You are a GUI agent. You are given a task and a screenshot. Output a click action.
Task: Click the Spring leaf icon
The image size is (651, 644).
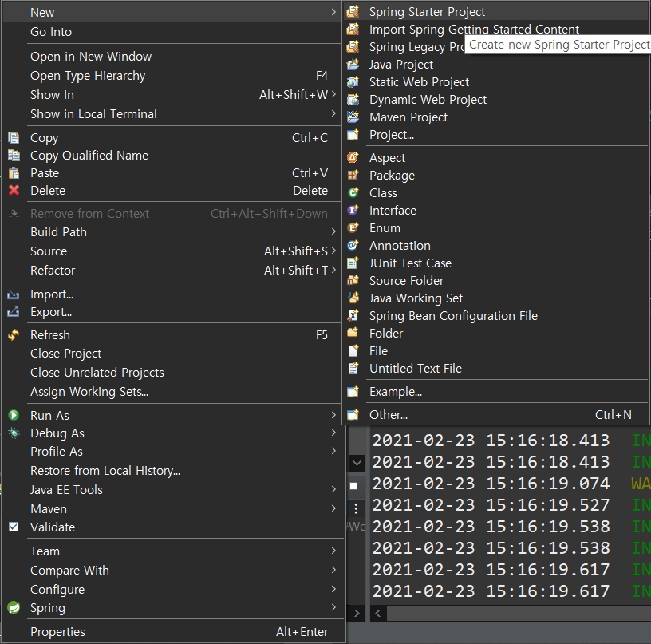click(x=14, y=607)
